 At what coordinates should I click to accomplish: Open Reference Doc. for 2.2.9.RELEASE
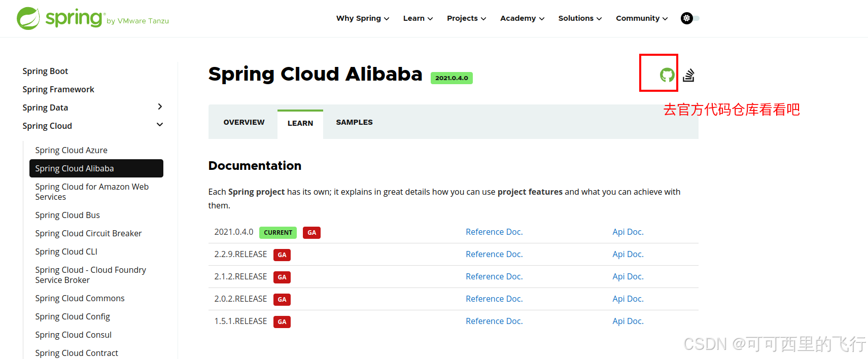pos(494,254)
